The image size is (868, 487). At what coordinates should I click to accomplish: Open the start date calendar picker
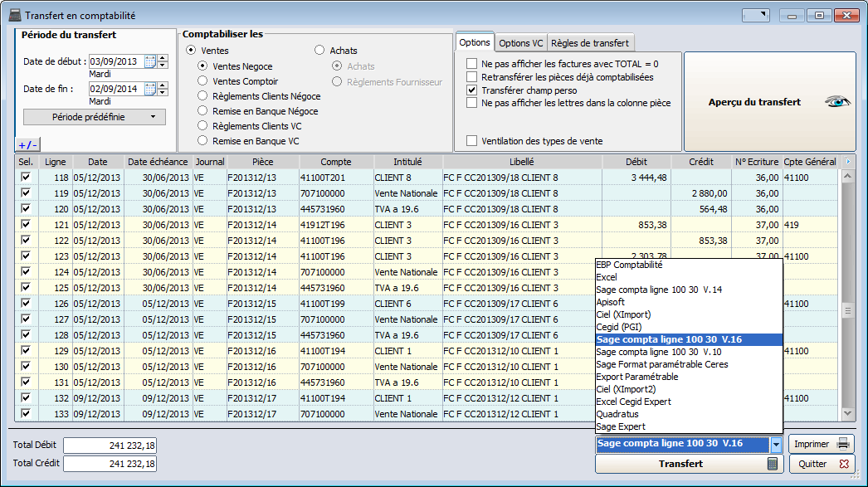(150, 61)
